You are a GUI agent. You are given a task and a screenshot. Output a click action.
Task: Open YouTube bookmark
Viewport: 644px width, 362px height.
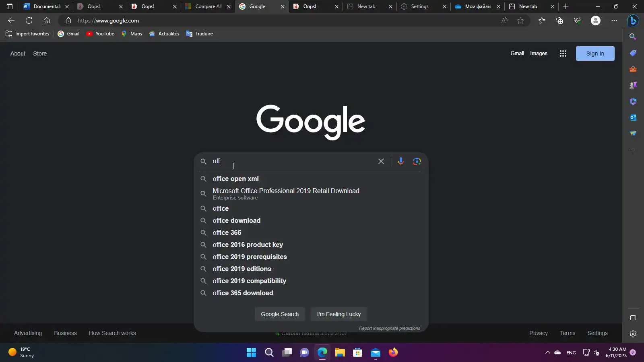(100, 34)
